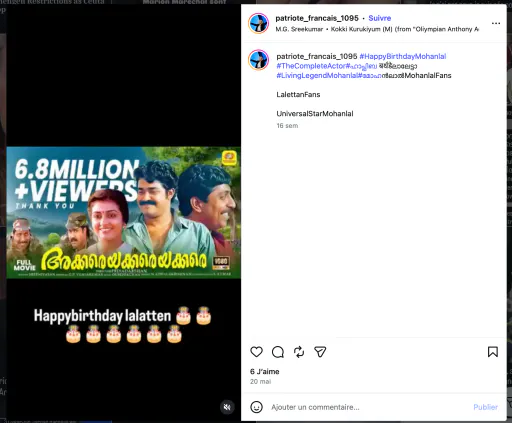Open comments via speech bubble icon
This screenshot has height=423, width=512.
tap(278, 352)
